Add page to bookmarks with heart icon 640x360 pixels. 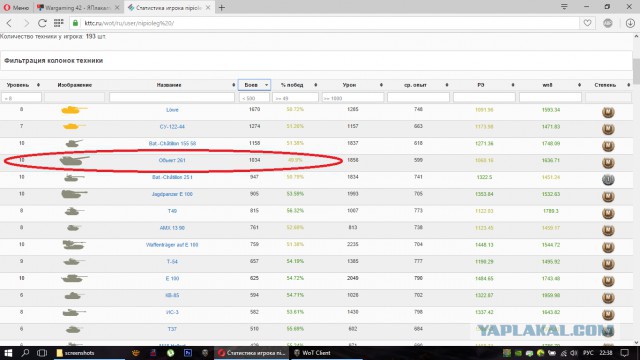587,23
